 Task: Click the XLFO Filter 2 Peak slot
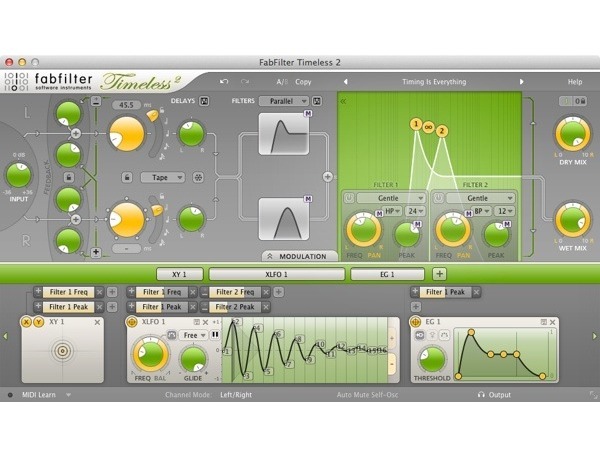coord(235,307)
